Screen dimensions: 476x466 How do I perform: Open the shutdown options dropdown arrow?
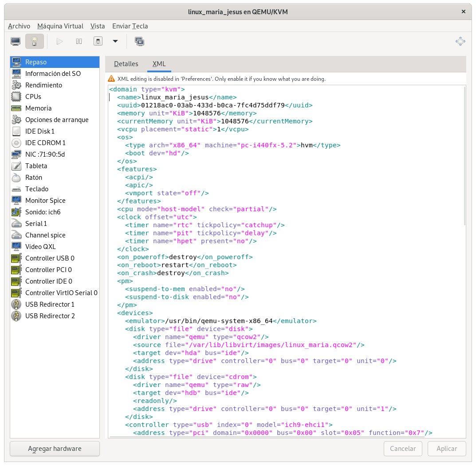point(115,41)
